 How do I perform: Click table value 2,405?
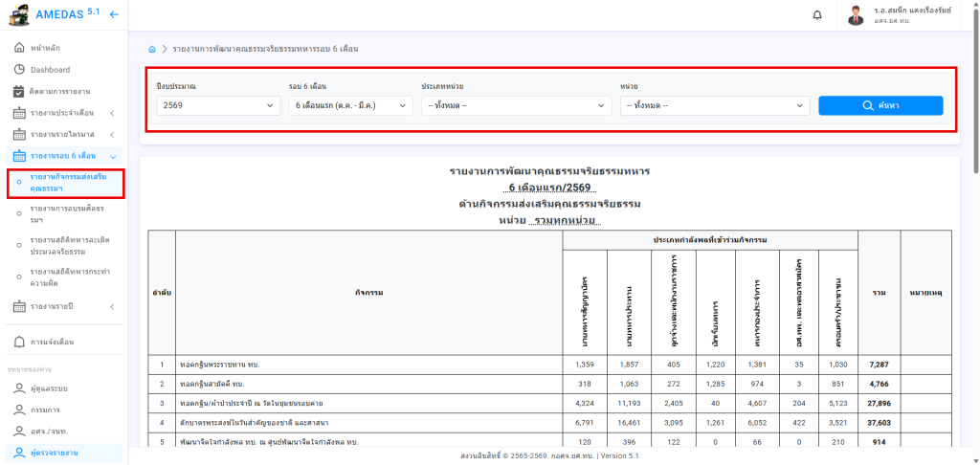pyautogui.click(x=673, y=403)
